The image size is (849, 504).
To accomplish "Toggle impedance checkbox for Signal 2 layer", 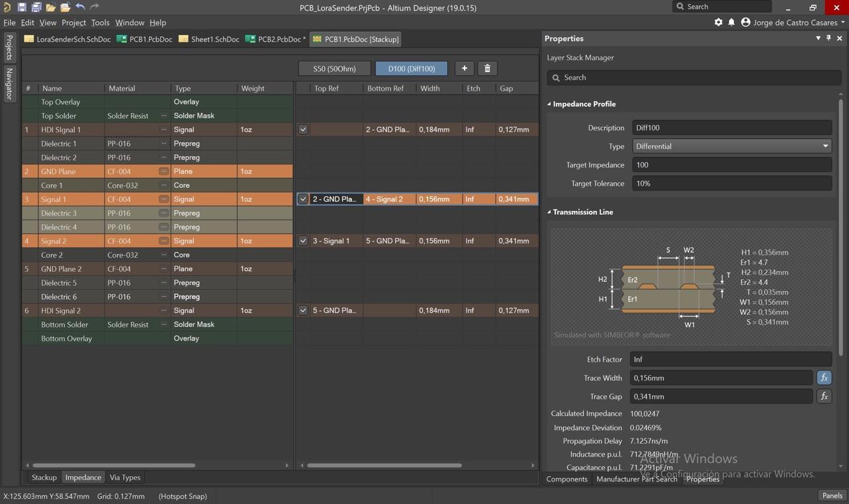I will (303, 241).
